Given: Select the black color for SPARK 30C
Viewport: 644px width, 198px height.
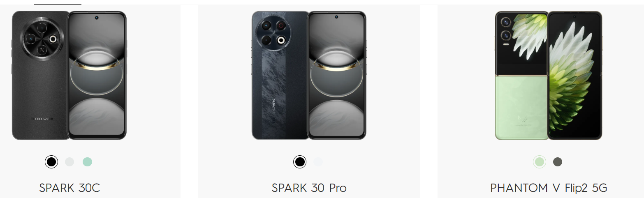Looking at the screenshot, I should pyautogui.click(x=51, y=162).
